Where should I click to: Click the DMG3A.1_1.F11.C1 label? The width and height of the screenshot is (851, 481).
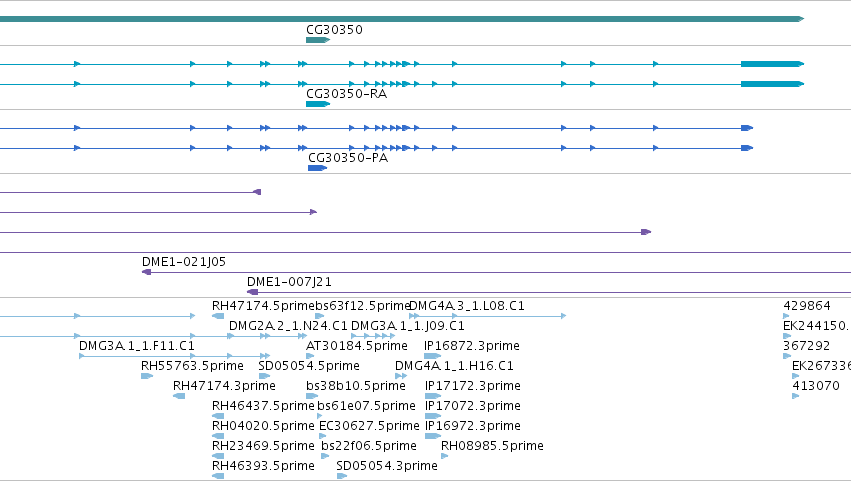click(137, 346)
